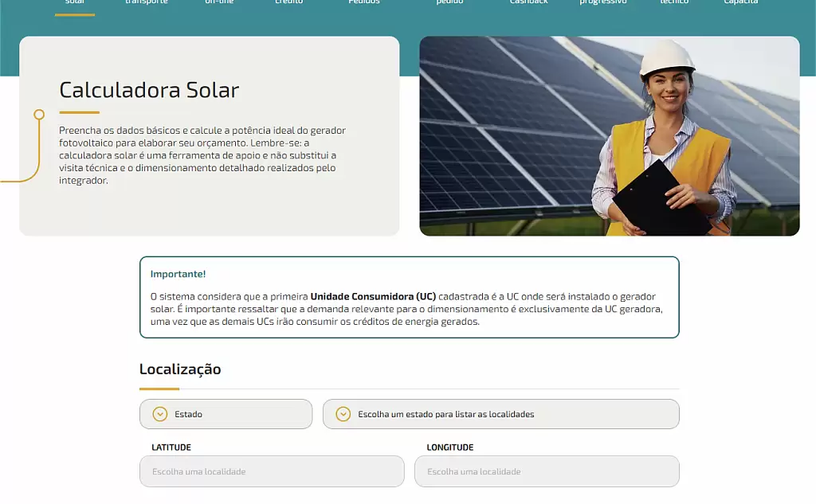The width and height of the screenshot is (816, 504).
Task: Focus the Longitude input field
Action: (547, 471)
